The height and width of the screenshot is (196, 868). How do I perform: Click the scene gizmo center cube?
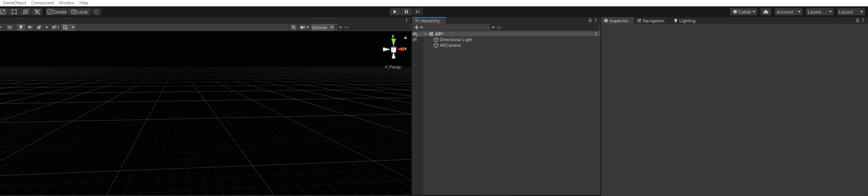point(394,50)
